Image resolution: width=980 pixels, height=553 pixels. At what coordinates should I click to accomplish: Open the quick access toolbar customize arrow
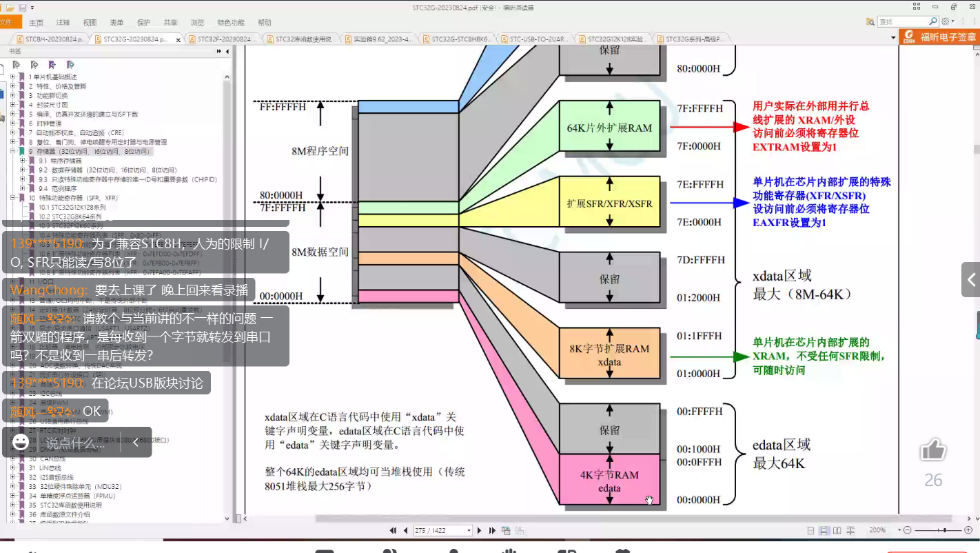[34, 8]
